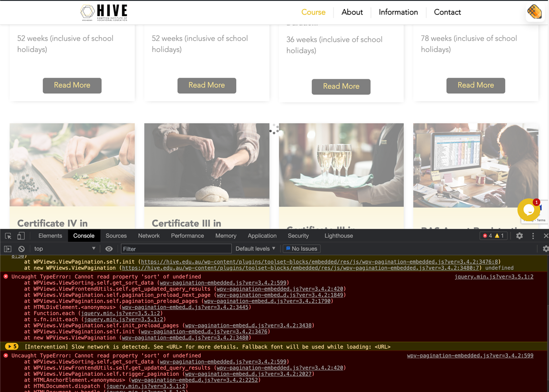
Task: Open the yellow chat bubble widget
Action: (528, 210)
